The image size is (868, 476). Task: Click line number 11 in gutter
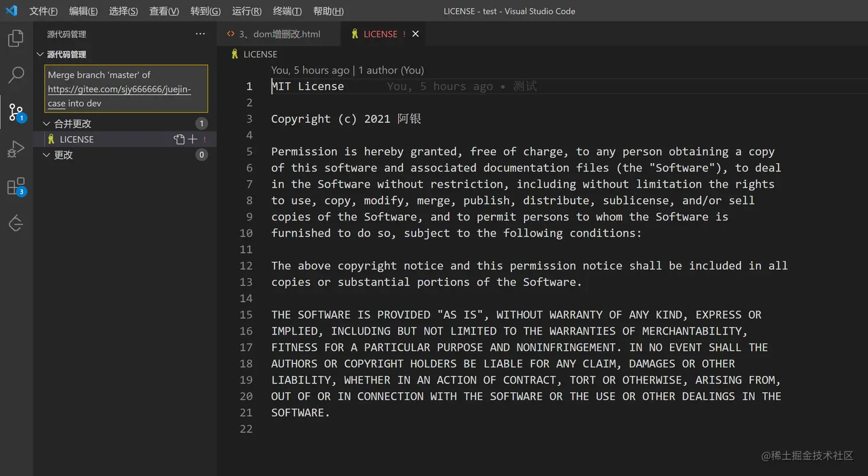pyautogui.click(x=246, y=249)
